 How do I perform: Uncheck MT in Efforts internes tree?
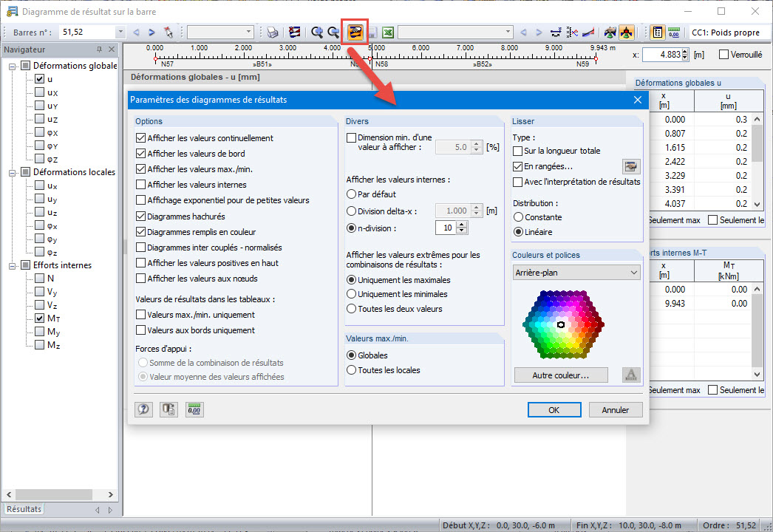pos(40,318)
